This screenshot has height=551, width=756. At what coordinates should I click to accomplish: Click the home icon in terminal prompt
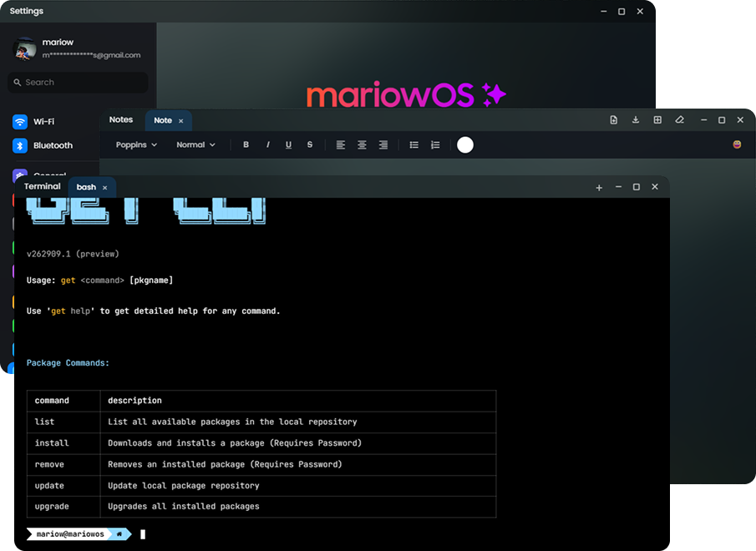pos(119,533)
